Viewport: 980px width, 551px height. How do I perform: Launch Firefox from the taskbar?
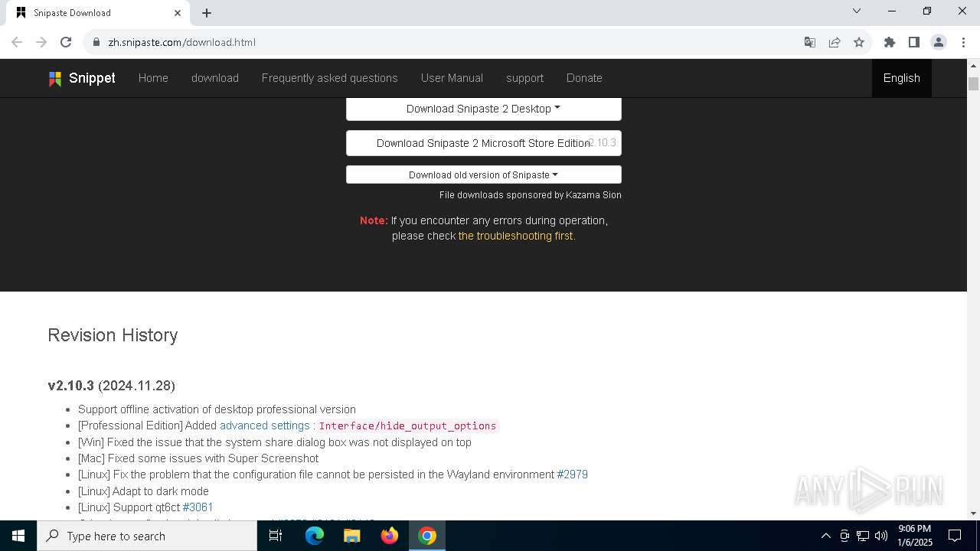(x=390, y=536)
